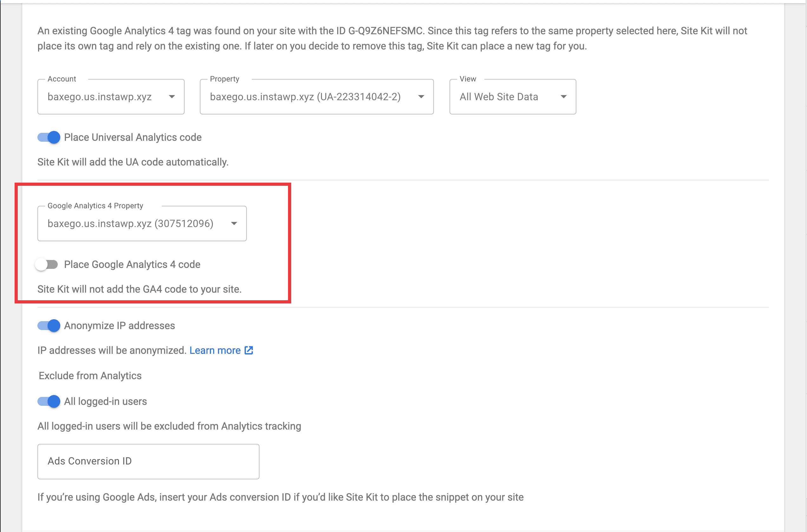Enable Place Google Analytics 4 code

tap(47, 264)
